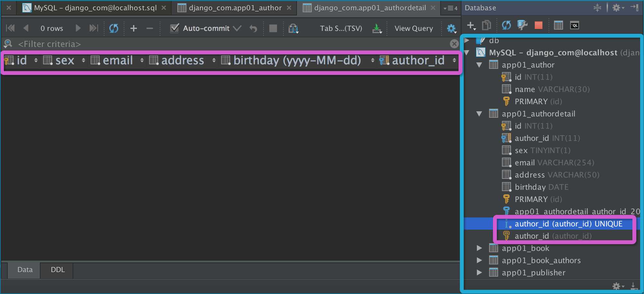Hide the Database panel with arrow icon
The image size is (644, 294).
635,8
